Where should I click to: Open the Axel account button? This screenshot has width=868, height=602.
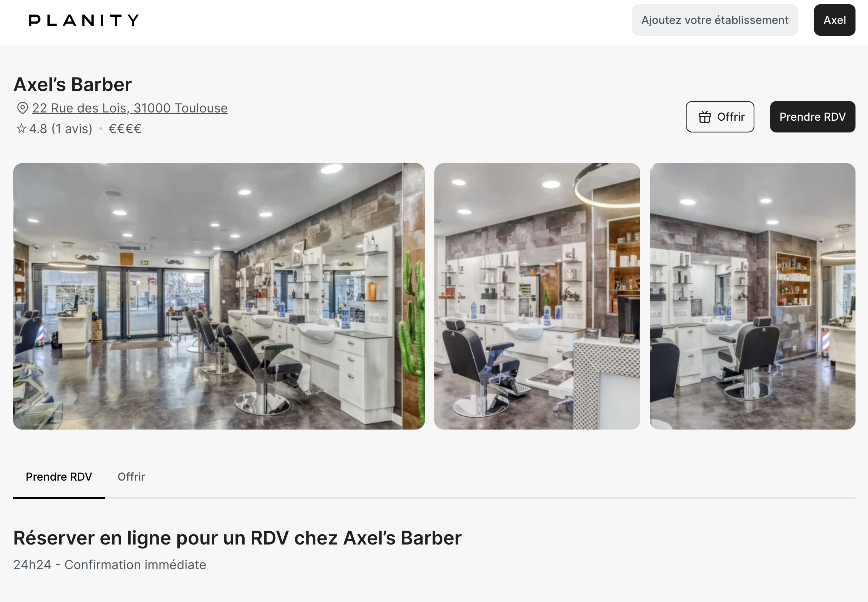(834, 20)
